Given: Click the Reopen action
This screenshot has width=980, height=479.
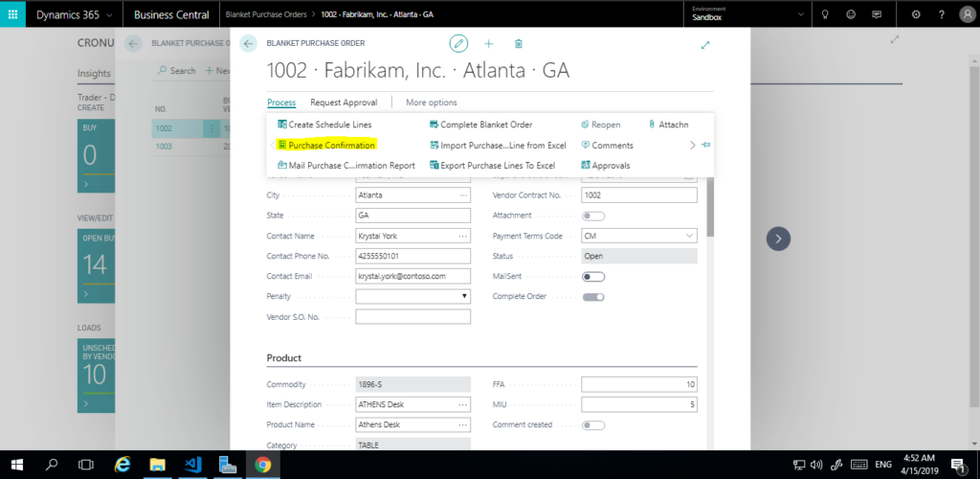Looking at the screenshot, I should (x=601, y=125).
